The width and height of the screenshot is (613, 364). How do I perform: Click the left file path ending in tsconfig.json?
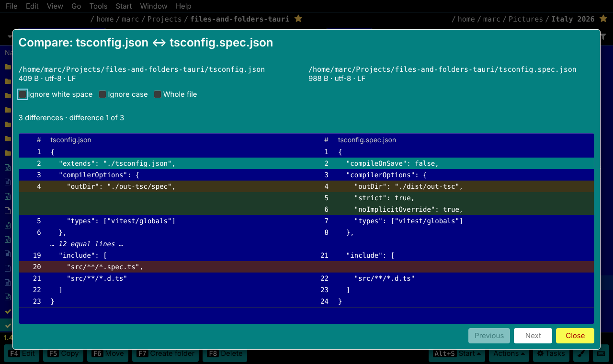(142, 69)
